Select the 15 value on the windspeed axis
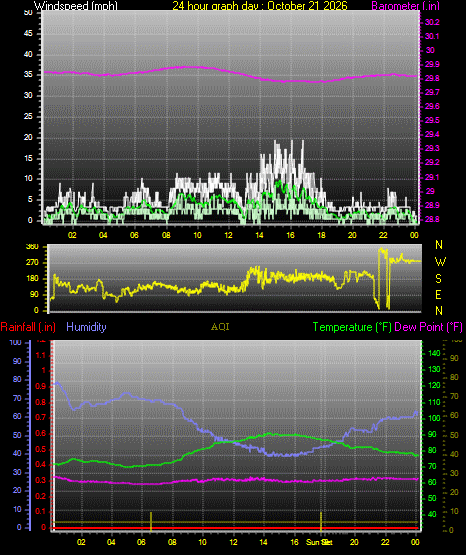The image size is (466, 555). pyautogui.click(x=28, y=158)
